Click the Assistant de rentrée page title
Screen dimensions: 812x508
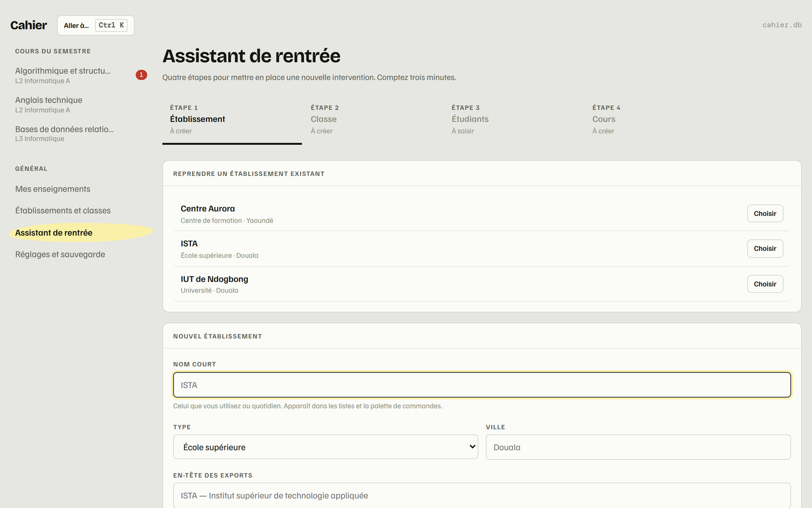click(251, 56)
